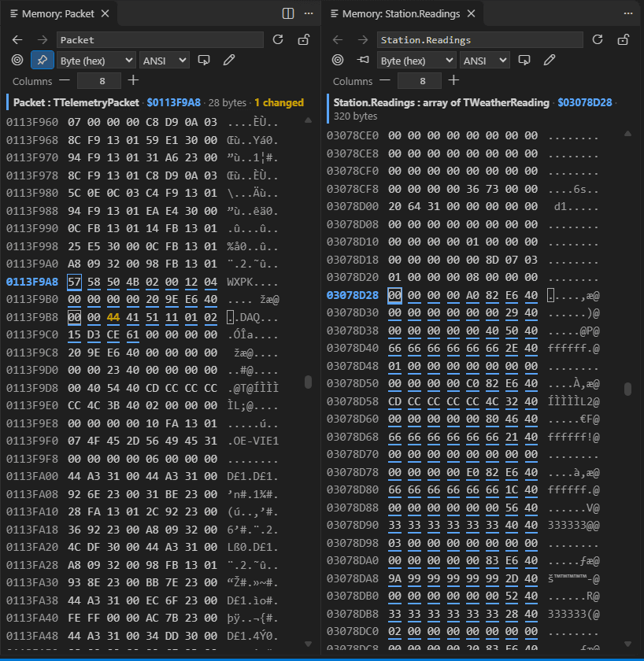The image size is (644, 661).
Task: Click columns value field in Station.Readings pane
Action: (x=420, y=80)
